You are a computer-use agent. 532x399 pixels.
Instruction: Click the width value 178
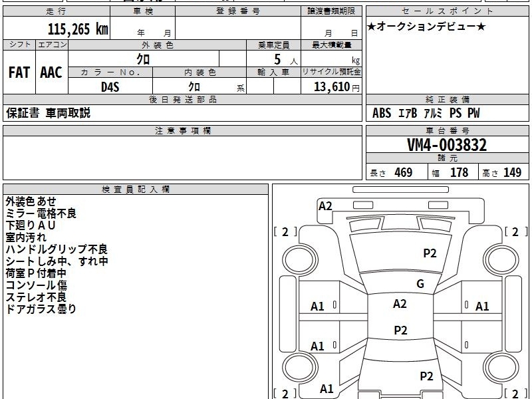point(459,172)
